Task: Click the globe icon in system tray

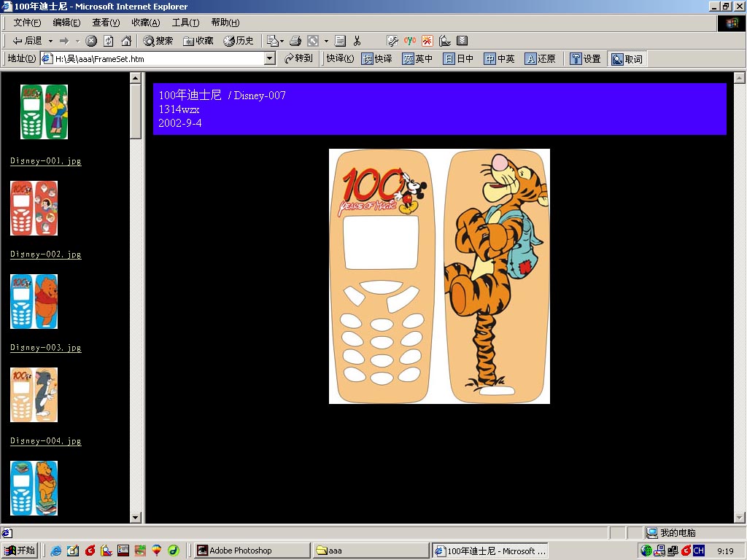Action: click(x=646, y=551)
